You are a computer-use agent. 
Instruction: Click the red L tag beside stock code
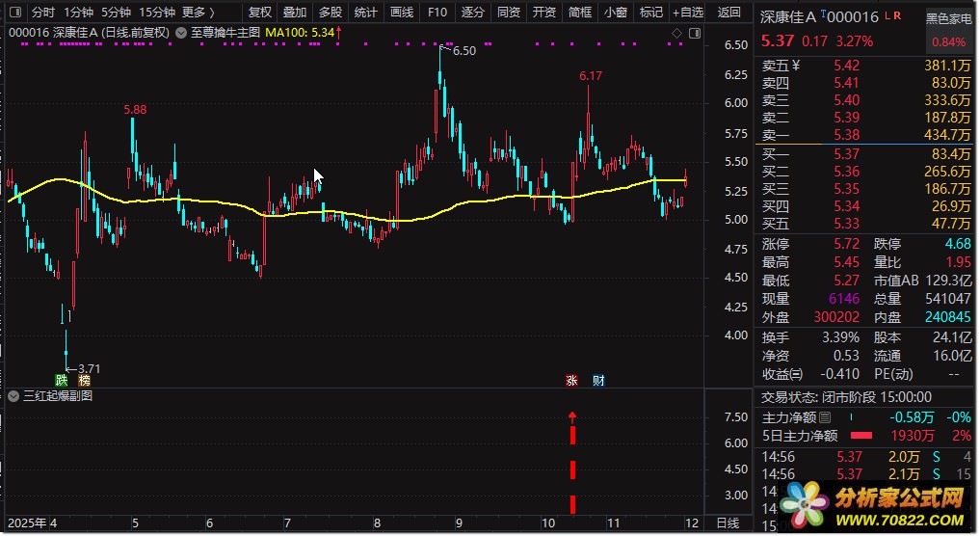pos(887,16)
